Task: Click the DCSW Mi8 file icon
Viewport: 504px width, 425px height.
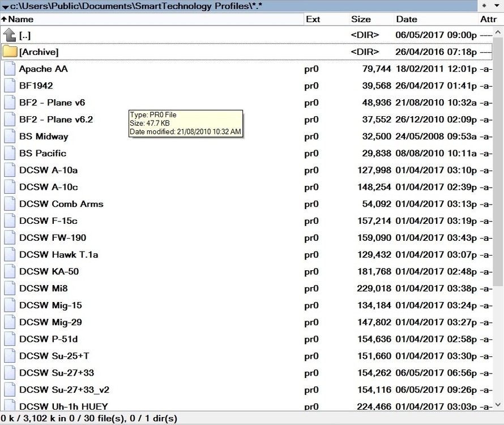Action: tap(10, 288)
